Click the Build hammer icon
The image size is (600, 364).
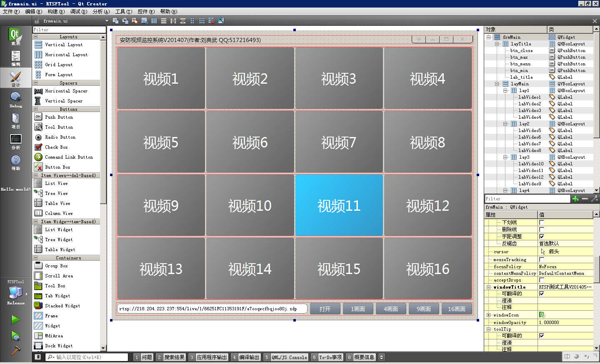[x=15, y=350]
